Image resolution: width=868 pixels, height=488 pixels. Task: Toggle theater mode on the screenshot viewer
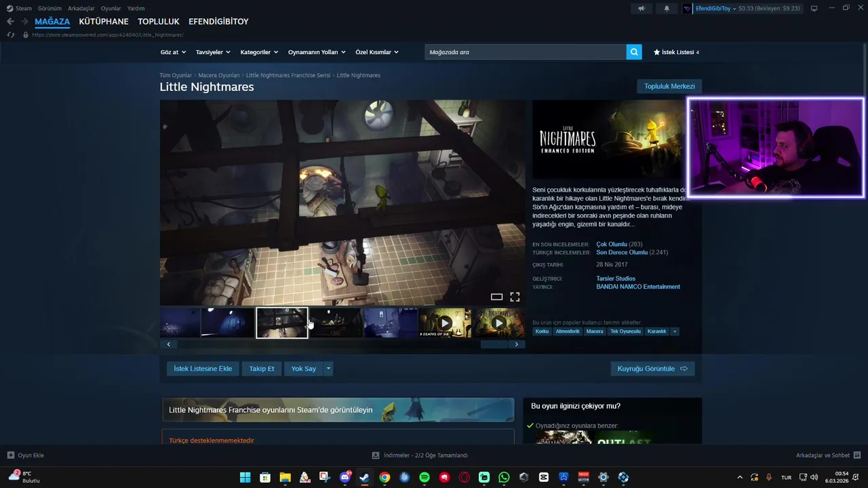(x=496, y=297)
